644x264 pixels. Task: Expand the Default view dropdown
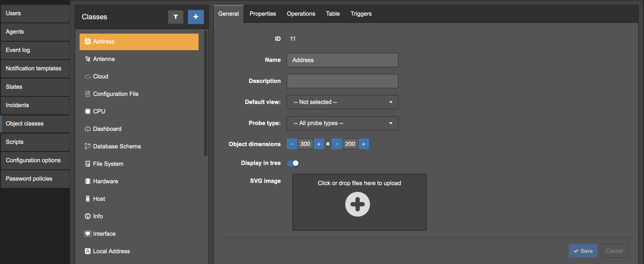[342, 102]
